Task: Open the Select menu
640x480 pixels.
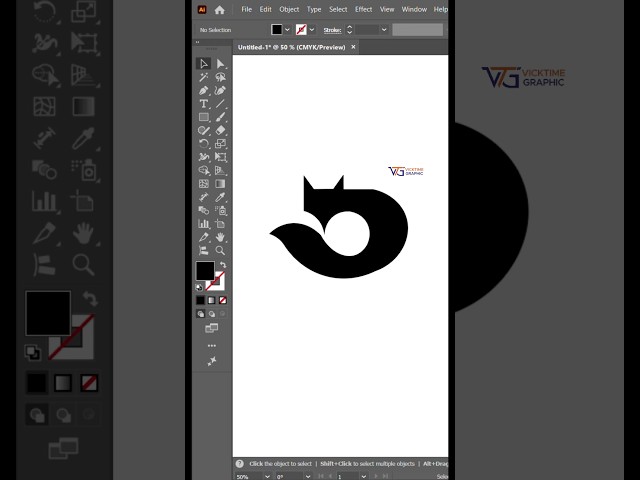Action: pyautogui.click(x=338, y=9)
